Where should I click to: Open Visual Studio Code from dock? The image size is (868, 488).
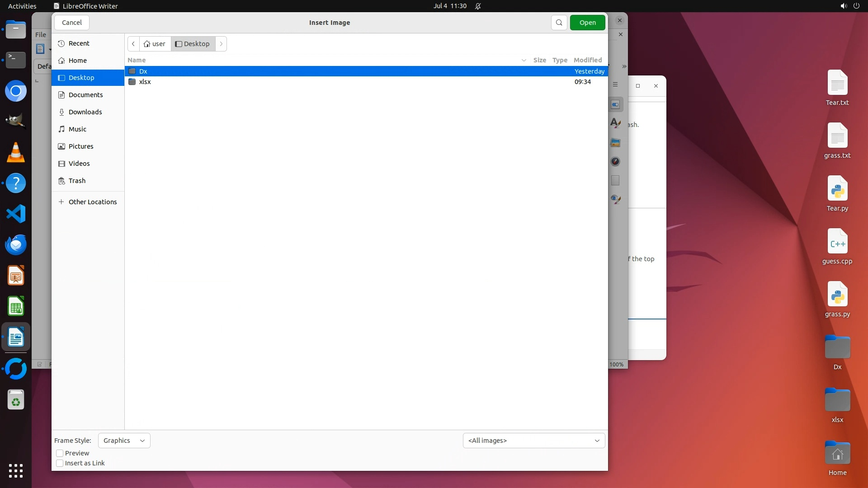click(x=16, y=214)
